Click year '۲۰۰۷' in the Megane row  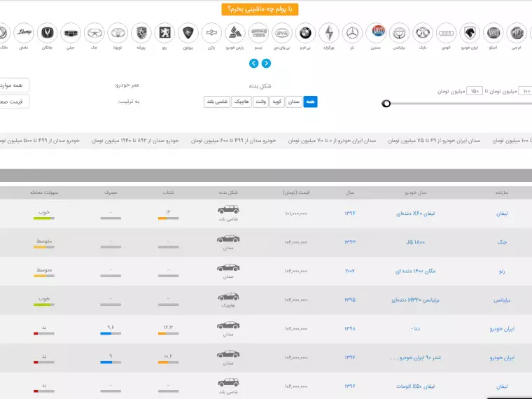pos(350,271)
